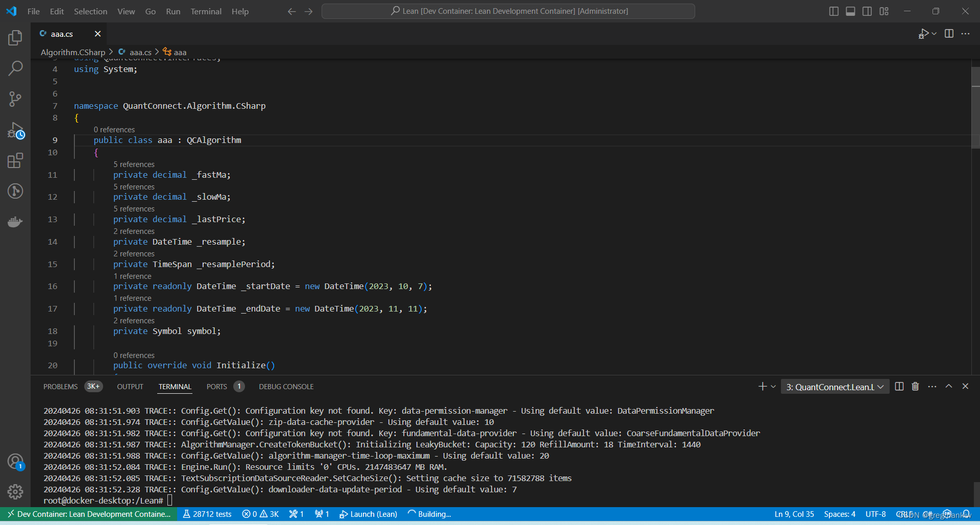Expand aaa class breadcrumb

tap(175, 52)
